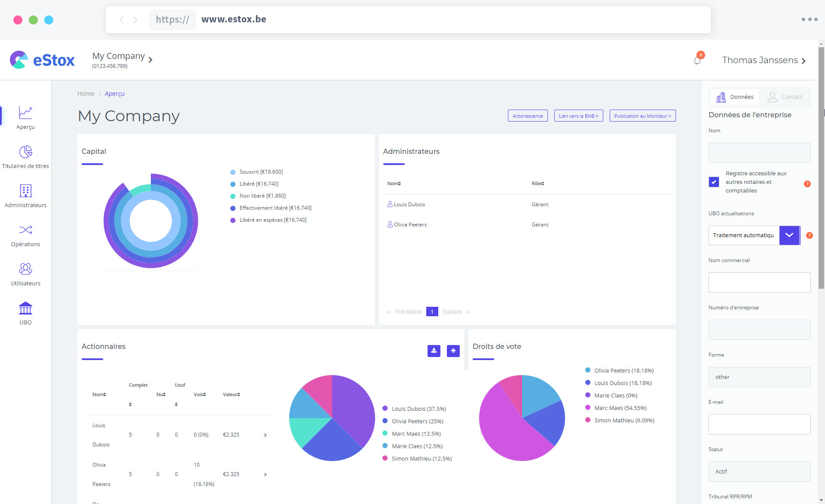
Task: Navigate to Titulaires de titres section
Action: point(25,157)
